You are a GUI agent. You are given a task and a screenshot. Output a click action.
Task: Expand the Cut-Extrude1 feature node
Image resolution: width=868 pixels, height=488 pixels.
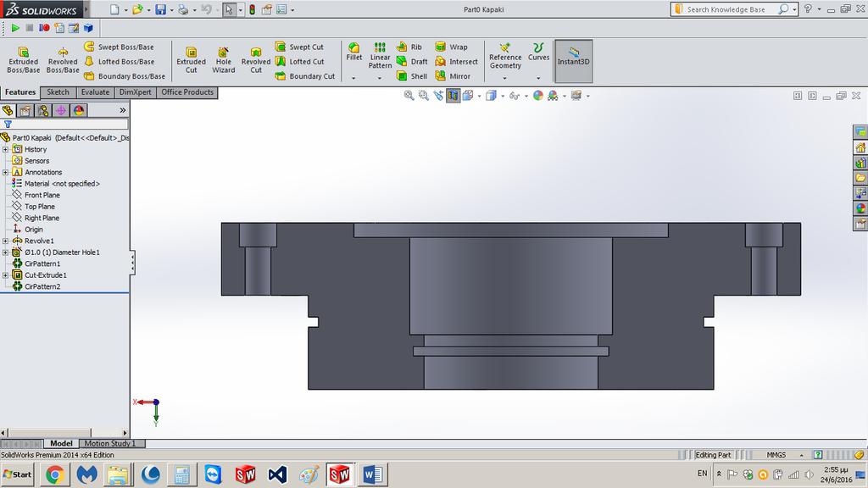click(x=6, y=275)
